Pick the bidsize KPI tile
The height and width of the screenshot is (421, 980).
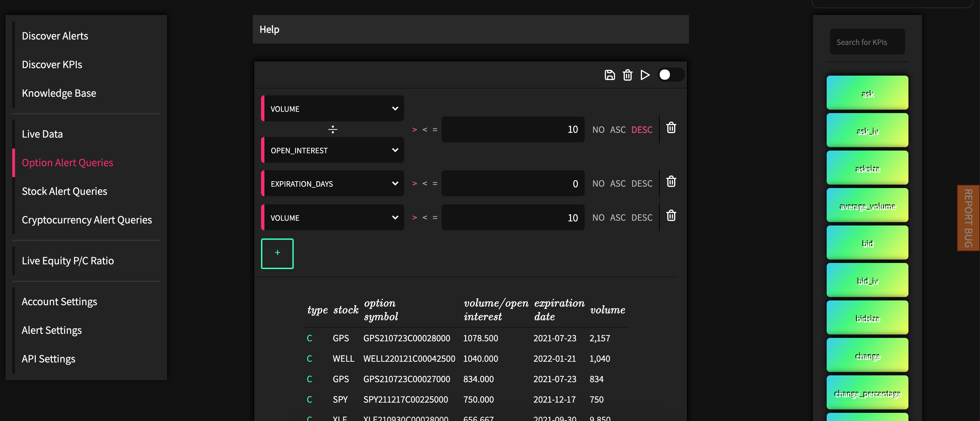click(867, 317)
